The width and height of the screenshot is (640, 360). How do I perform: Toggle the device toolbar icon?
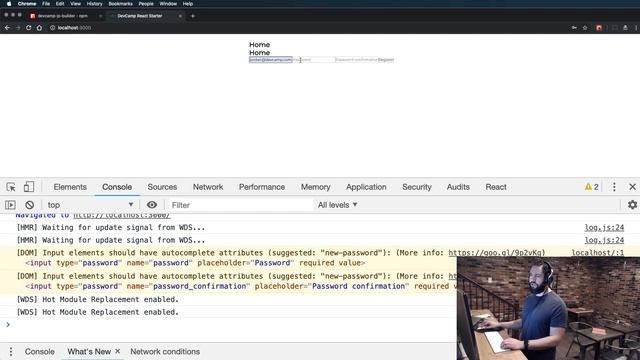pos(29,187)
